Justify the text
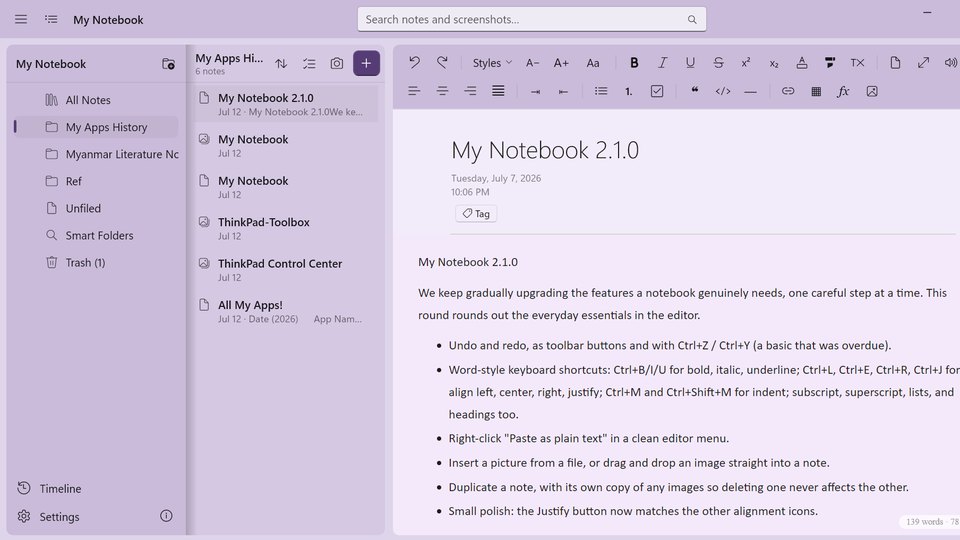The height and width of the screenshot is (540, 960). click(x=498, y=91)
